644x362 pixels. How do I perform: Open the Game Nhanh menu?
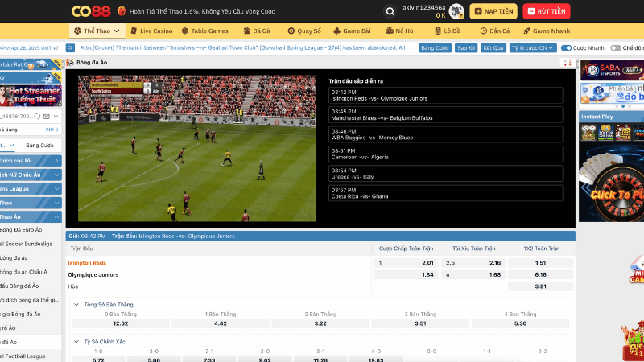[x=547, y=31]
